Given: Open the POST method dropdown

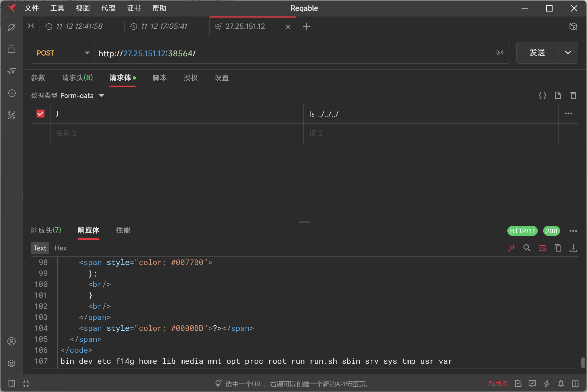Looking at the screenshot, I should pos(63,53).
